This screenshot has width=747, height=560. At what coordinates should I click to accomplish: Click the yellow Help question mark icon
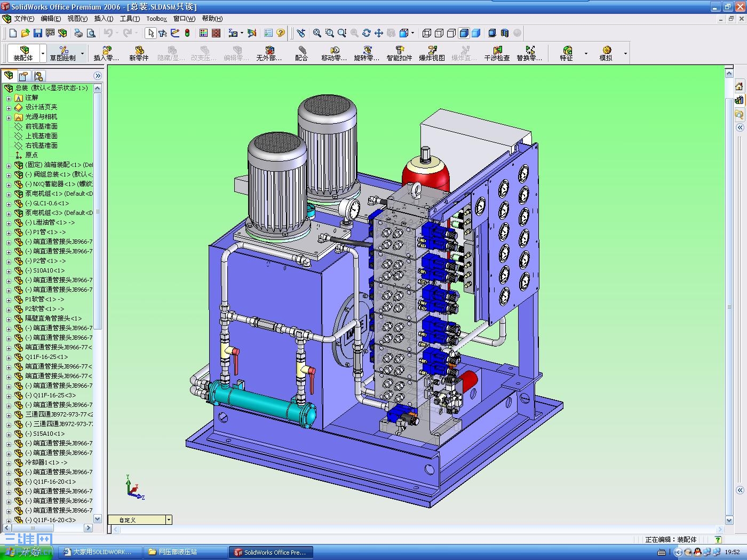pos(281,33)
